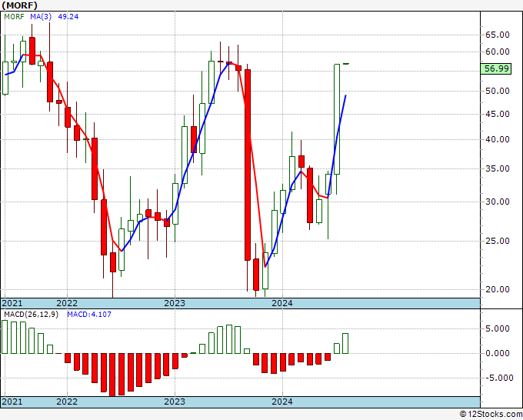Click the (MORF) chart title
Viewport: 523px width, 420px height.
click(20, 5)
